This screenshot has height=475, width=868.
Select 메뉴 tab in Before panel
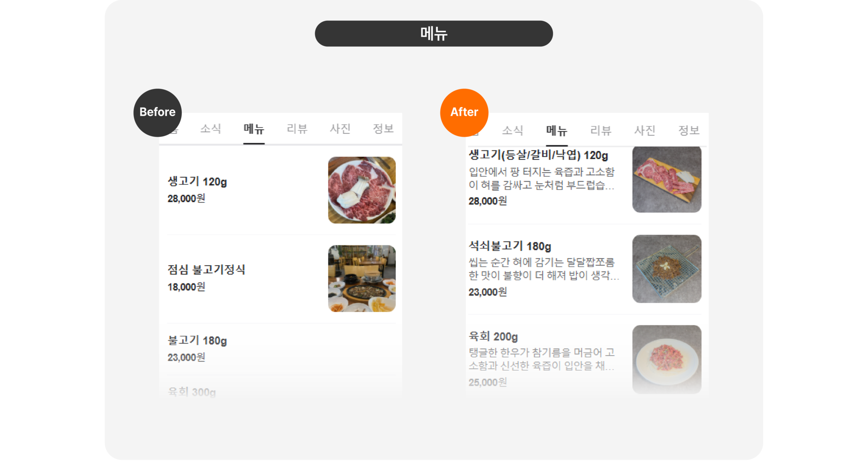point(254,129)
